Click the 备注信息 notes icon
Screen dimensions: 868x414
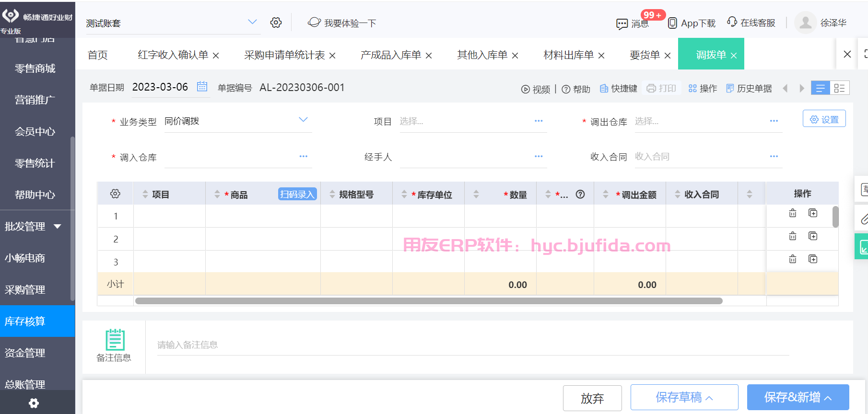(115, 340)
